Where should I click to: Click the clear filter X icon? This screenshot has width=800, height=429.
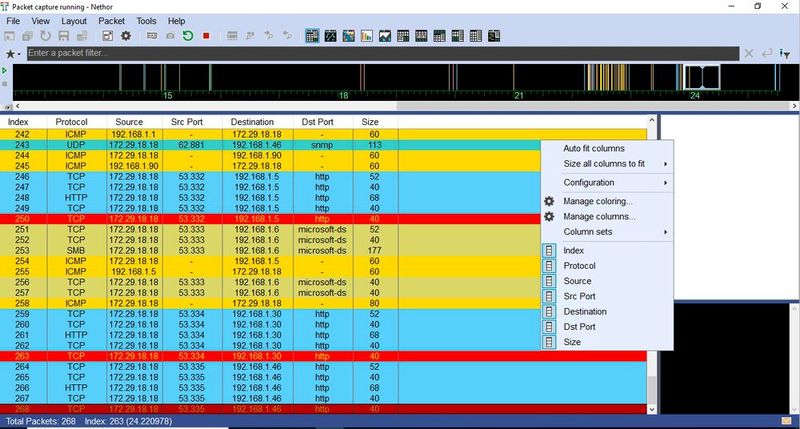point(748,53)
